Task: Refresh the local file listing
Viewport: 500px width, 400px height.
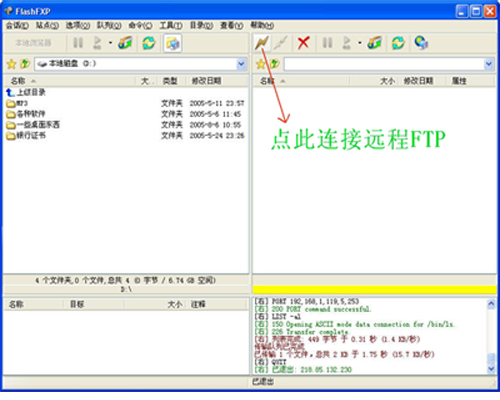Action: pos(149,43)
